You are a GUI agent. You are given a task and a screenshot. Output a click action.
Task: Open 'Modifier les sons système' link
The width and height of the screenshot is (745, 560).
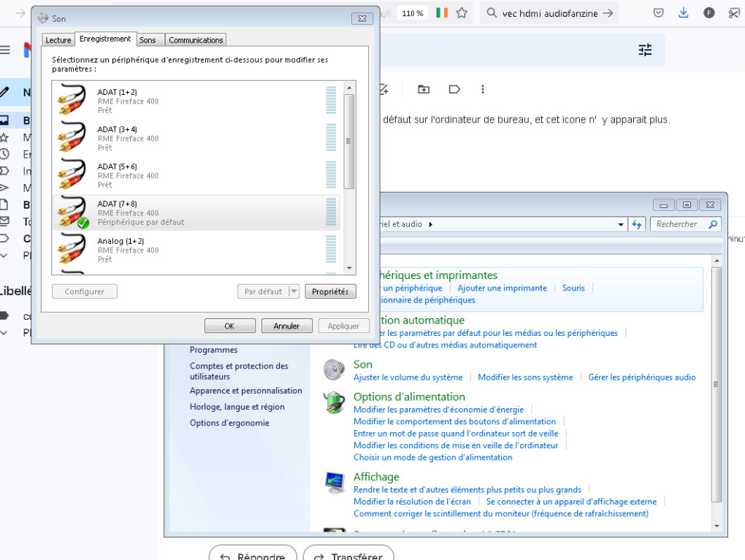pos(525,377)
